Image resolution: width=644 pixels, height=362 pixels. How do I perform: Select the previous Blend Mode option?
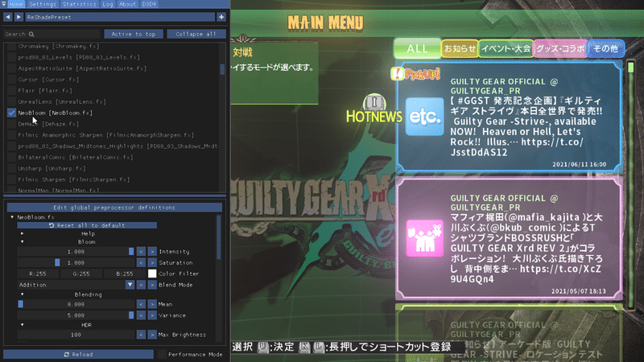(x=141, y=285)
